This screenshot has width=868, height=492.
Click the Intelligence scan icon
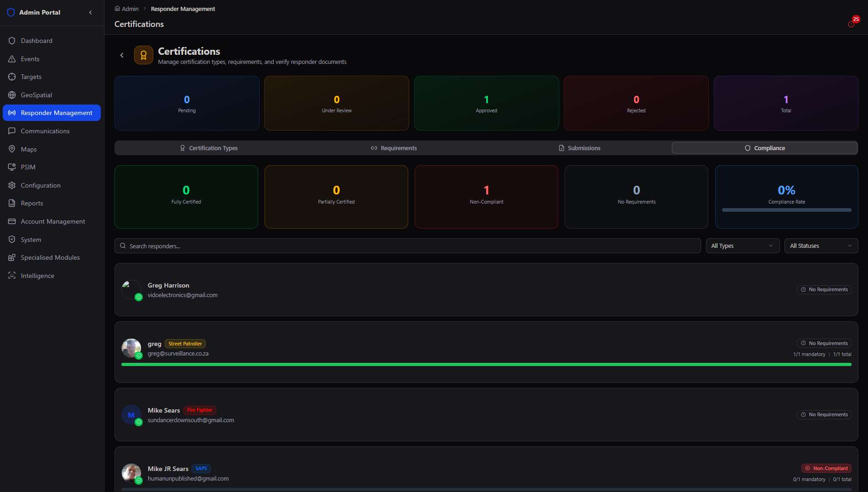point(12,276)
